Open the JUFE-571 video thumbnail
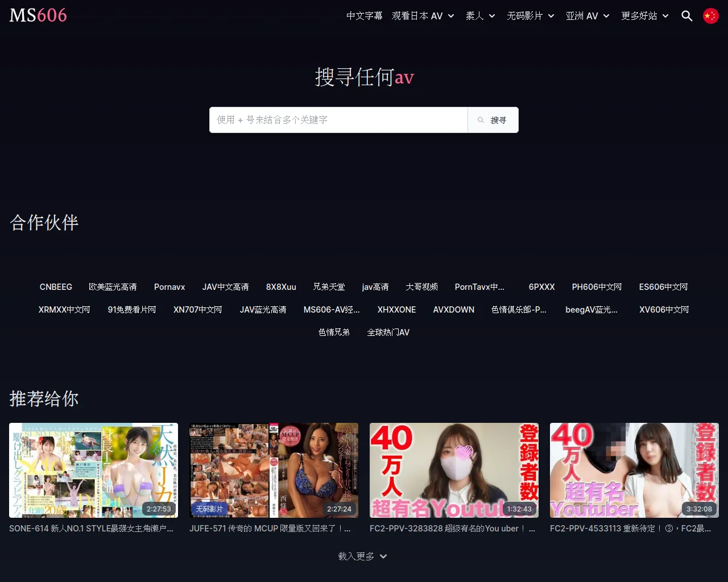The height and width of the screenshot is (582, 728). tap(274, 470)
